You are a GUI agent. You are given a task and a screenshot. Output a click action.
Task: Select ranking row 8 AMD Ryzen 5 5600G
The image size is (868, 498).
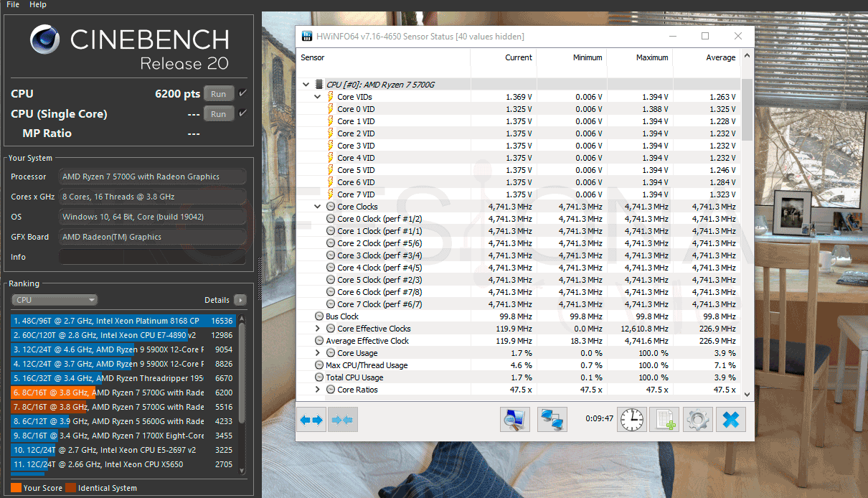(123, 421)
